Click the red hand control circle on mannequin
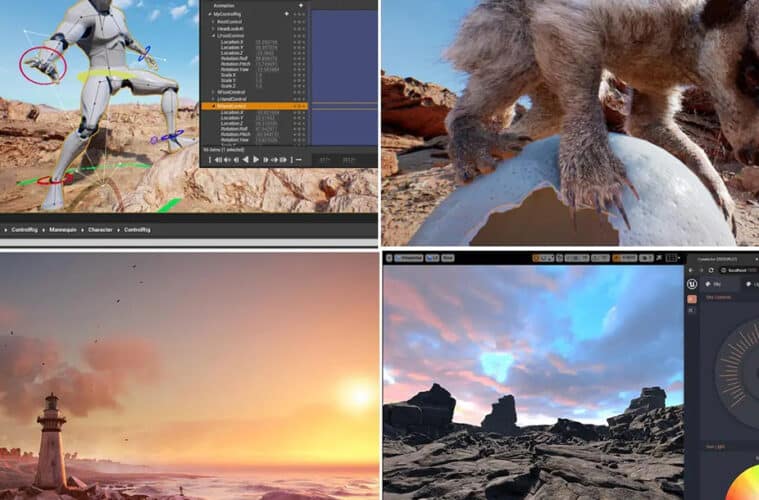Image resolution: width=759 pixels, height=500 pixels. (x=43, y=65)
